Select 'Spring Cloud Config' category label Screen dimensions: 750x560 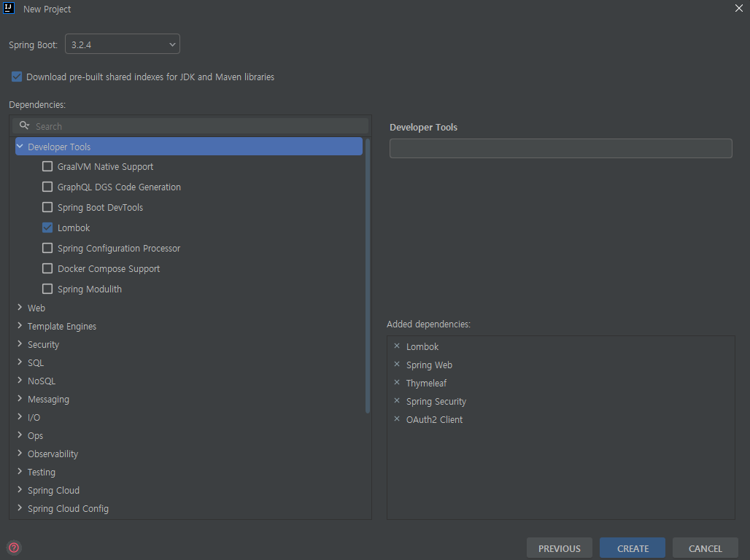point(68,508)
